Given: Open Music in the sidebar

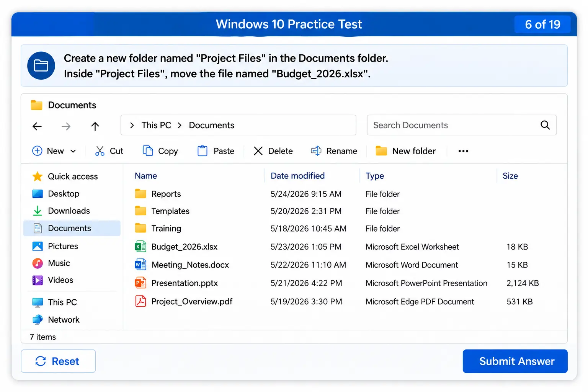Looking at the screenshot, I should pyautogui.click(x=51, y=263).
